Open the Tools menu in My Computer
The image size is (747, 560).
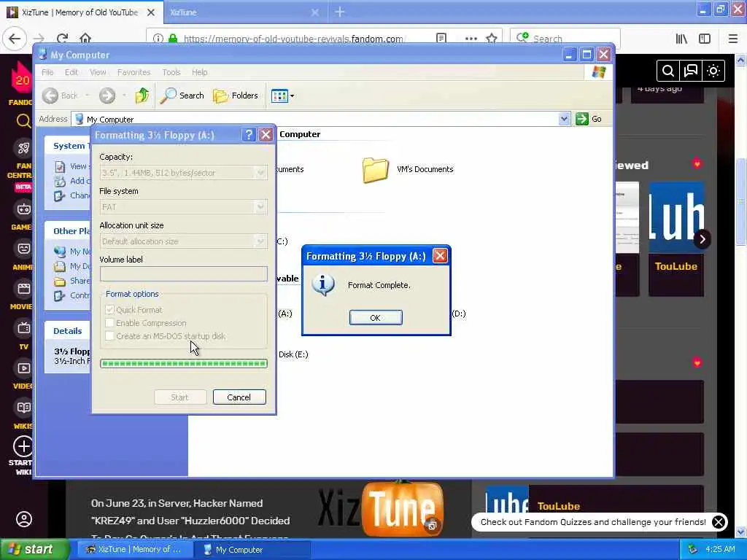[171, 72]
